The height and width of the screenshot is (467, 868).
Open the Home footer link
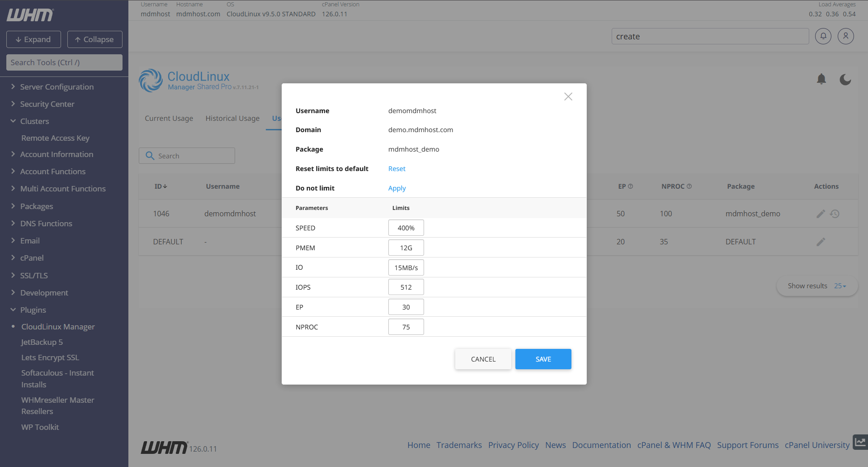419,445
